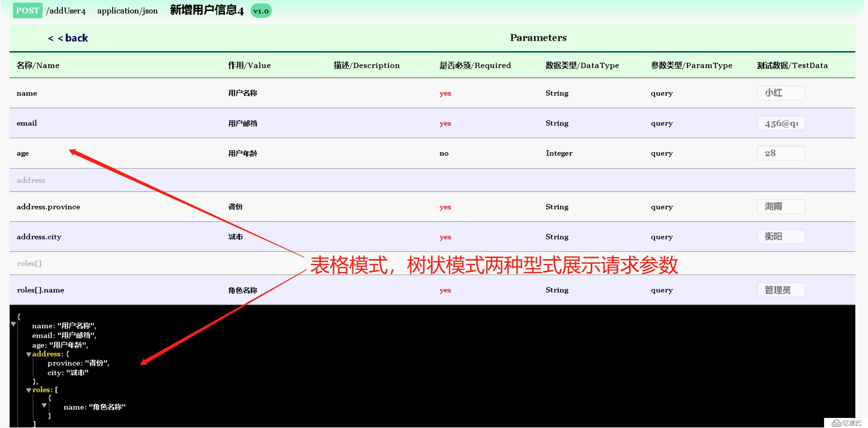868x428 pixels.
Task: Click city: "城市" line in JSON tree
Action: (68, 373)
